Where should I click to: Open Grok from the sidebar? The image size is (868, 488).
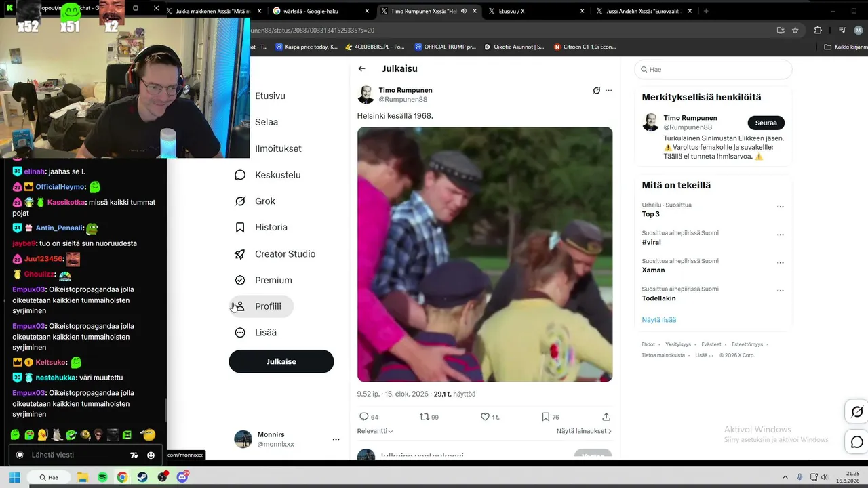254,201
